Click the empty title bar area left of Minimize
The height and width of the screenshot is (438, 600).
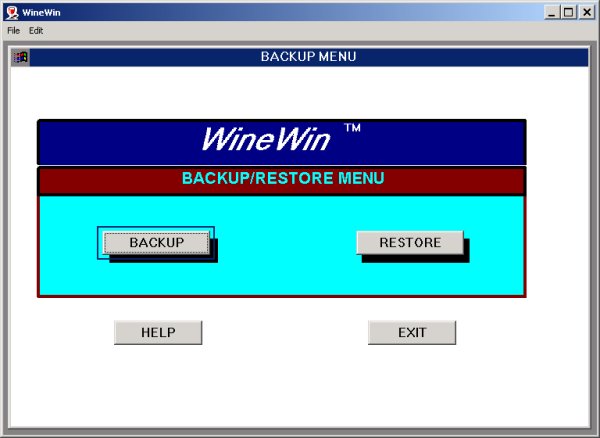tap(300, 12)
